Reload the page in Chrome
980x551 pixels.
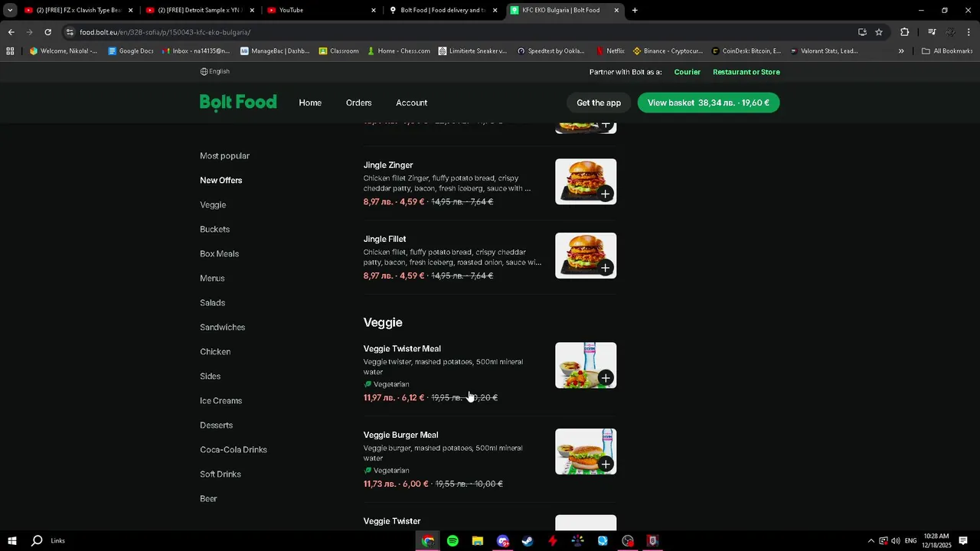(47, 32)
